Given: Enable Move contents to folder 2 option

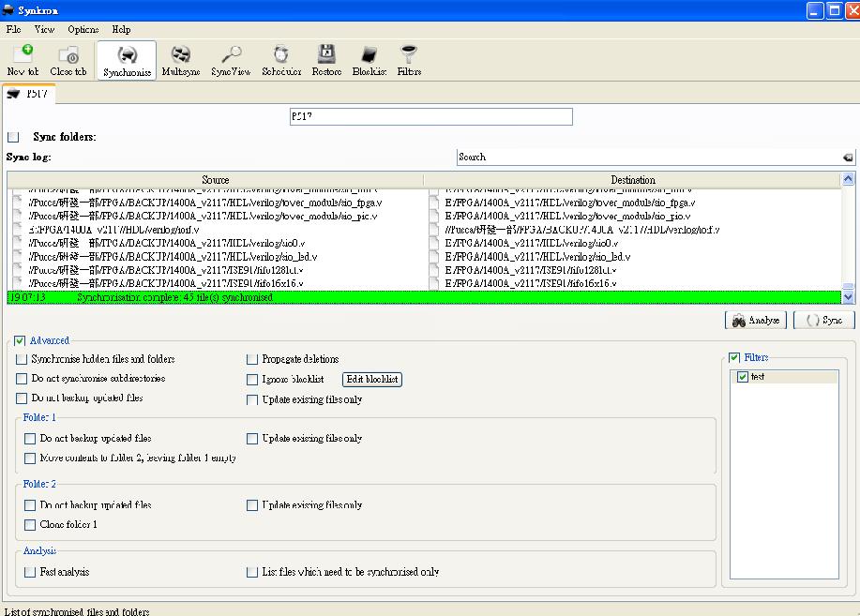Looking at the screenshot, I should pos(30,458).
